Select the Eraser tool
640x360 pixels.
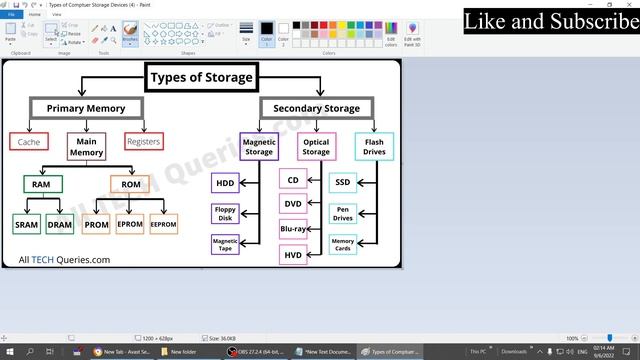pyautogui.click(x=95, y=40)
